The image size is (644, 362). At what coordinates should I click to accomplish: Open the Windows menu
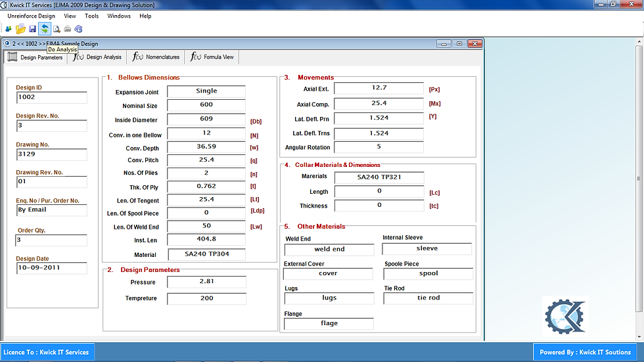tap(119, 16)
